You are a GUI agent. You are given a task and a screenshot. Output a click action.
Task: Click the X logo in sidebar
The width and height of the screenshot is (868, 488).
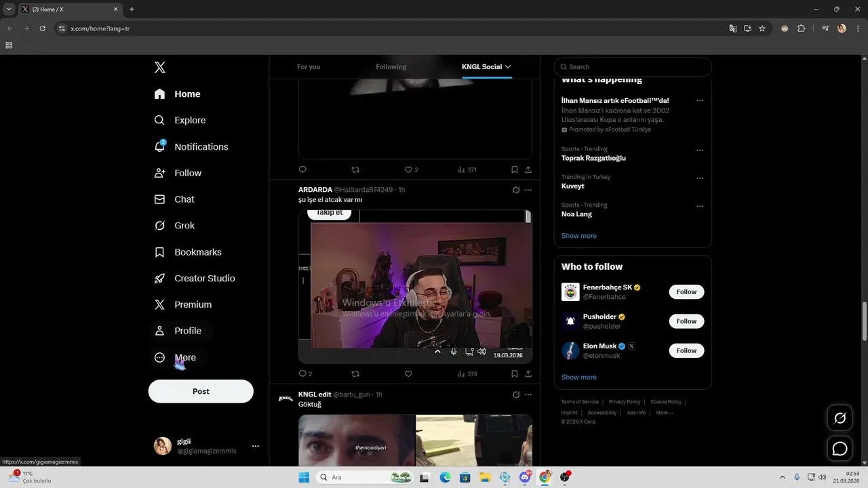click(160, 67)
